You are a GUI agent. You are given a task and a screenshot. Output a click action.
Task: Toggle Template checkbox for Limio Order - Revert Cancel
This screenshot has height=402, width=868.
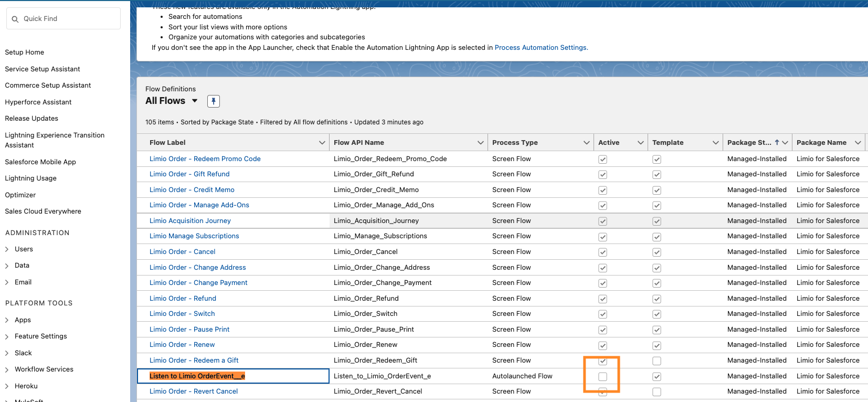click(x=657, y=392)
